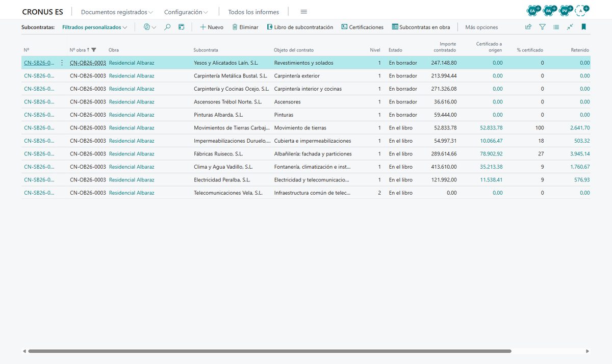
Task: Open the Filtrados personalizados view dropdown
Action: (x=95, y=27)
